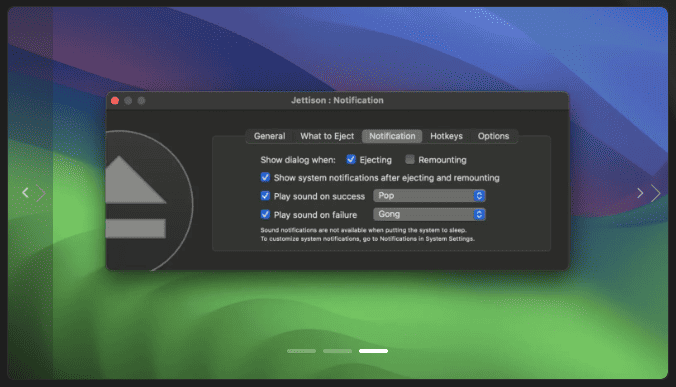Uncheck the Ejecting dialog checkbox

[351, 159]
